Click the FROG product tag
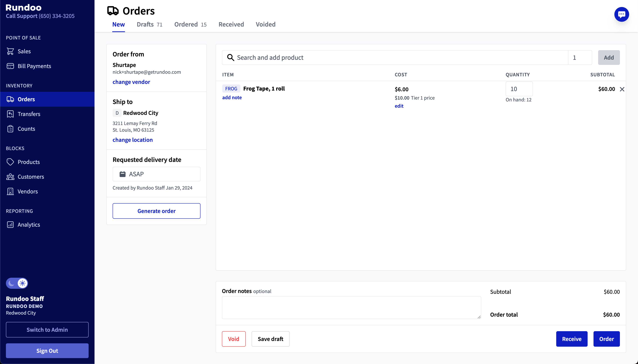 [231, 89]
